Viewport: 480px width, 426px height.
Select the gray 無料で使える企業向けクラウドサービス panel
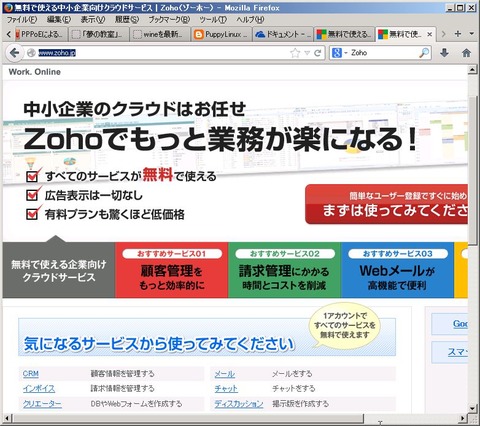tap(59, 270)
